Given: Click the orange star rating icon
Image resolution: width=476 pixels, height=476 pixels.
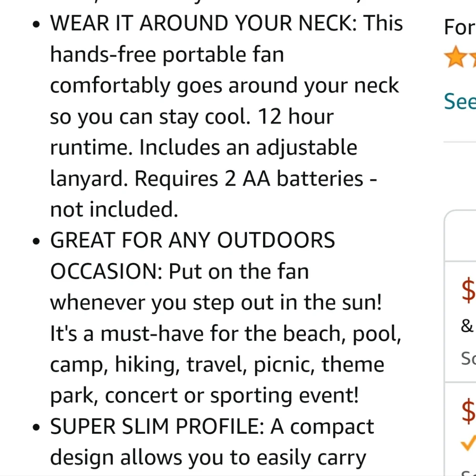Looking at the screenshot, I should click(x=454, y=57).
